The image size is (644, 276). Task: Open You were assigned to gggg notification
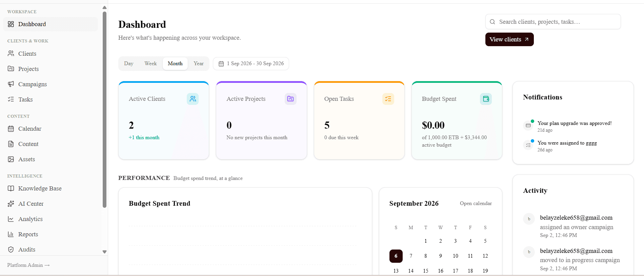tap(573, 146)
